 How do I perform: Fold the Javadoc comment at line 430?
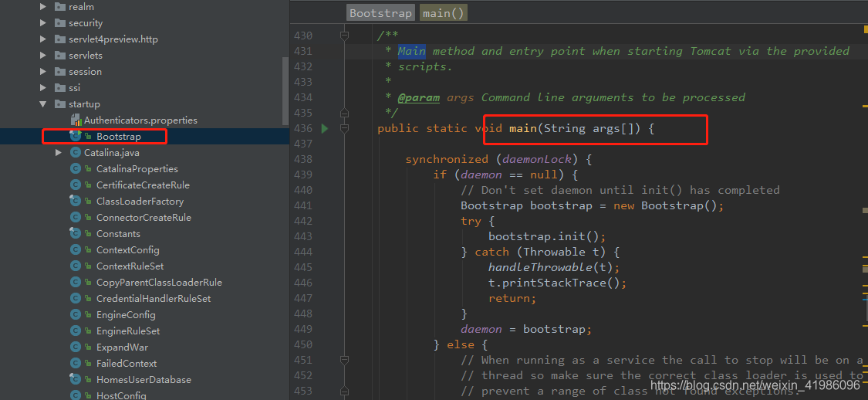344,36
